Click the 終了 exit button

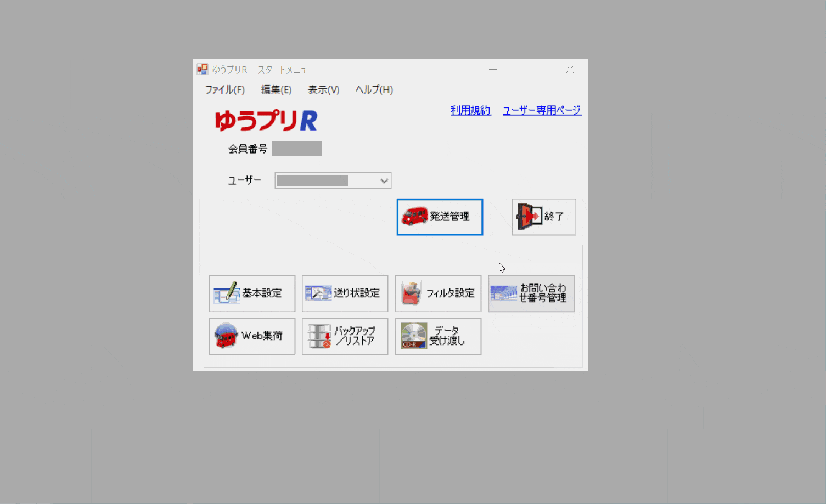point(544,217)
